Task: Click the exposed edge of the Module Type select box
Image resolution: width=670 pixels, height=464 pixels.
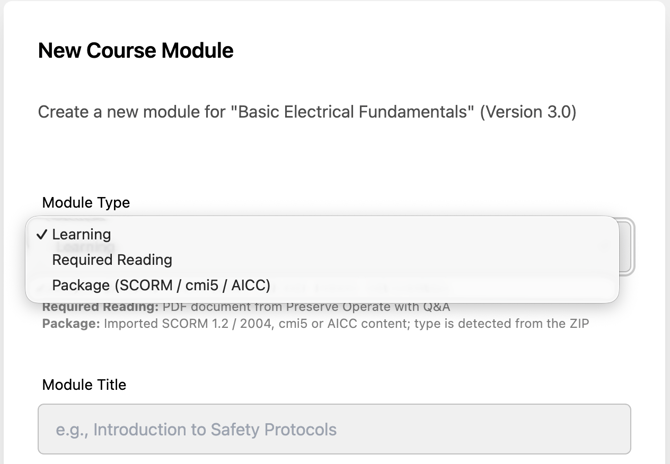Action: click(627, 246)
